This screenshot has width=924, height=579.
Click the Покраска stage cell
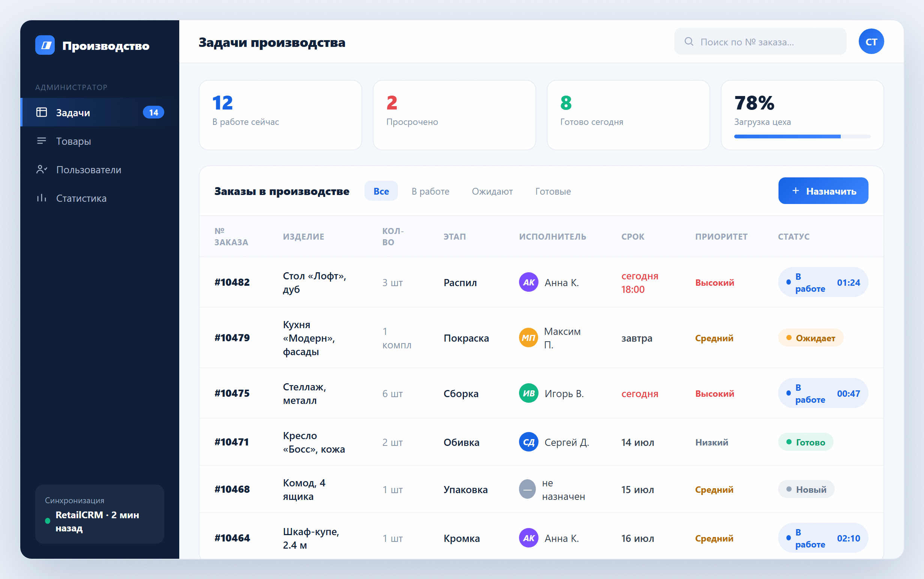tap(466, 338)
